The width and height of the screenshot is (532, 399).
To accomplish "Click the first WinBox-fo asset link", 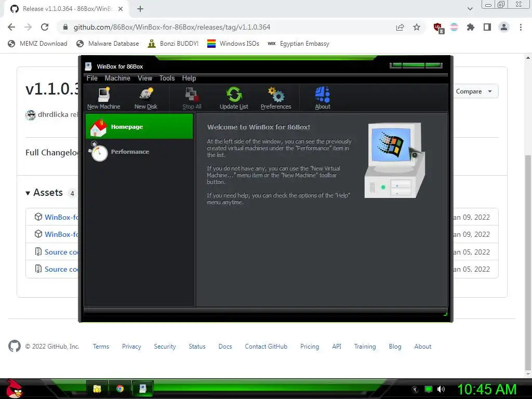I will coord(61,217).
